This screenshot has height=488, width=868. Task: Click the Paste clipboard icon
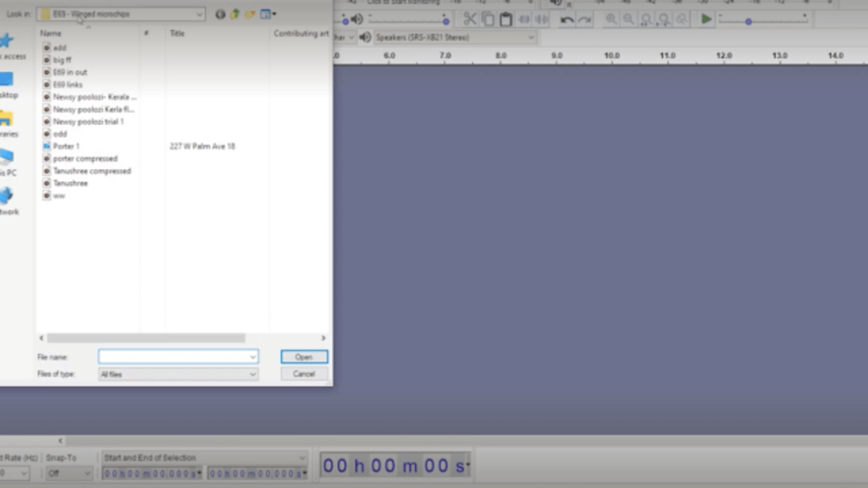point(506,19)
